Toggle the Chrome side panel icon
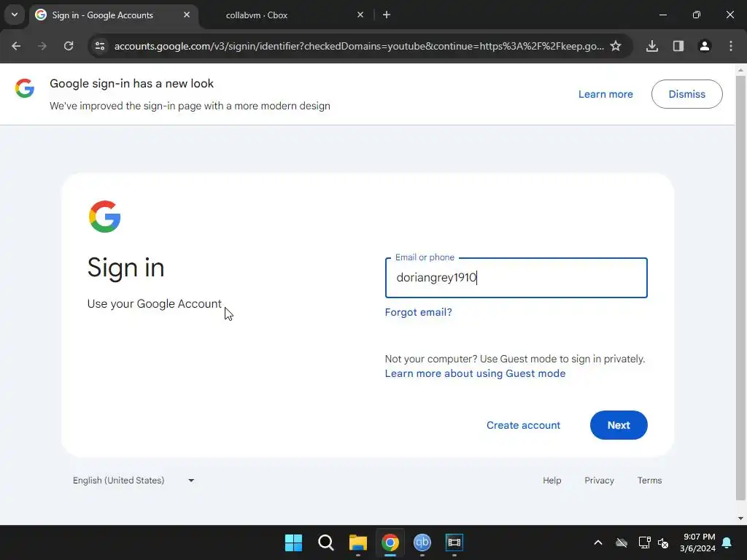This screenshot has height=560, width=747. tap(678, 46)
